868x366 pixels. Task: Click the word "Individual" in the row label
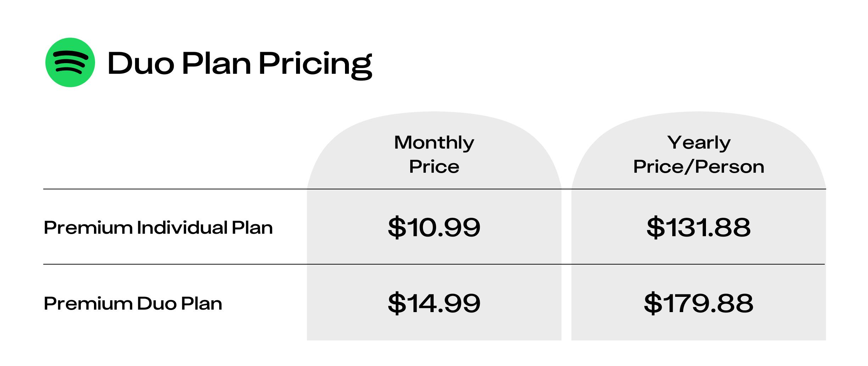coord(182,227)
